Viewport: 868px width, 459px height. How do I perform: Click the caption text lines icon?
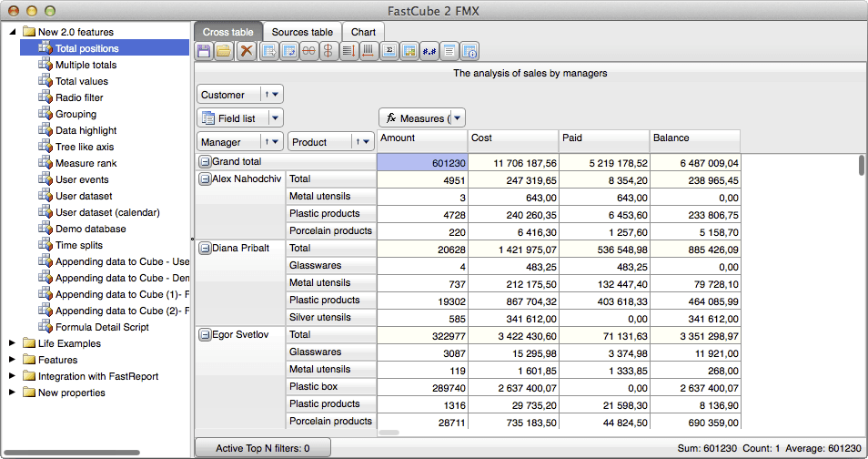pos(449,52)
